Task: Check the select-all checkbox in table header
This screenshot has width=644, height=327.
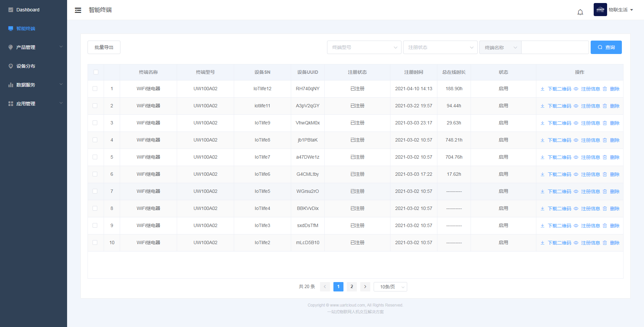Action: click(96, 72)
